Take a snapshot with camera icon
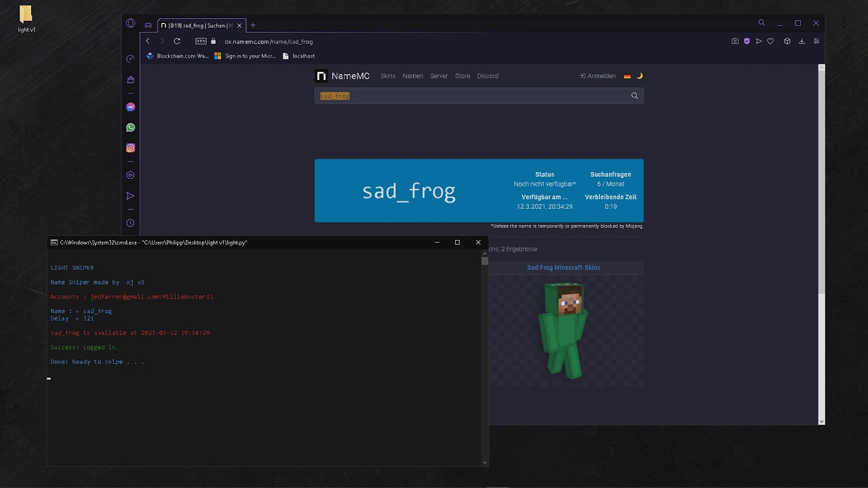 click(x=735, y=41)
